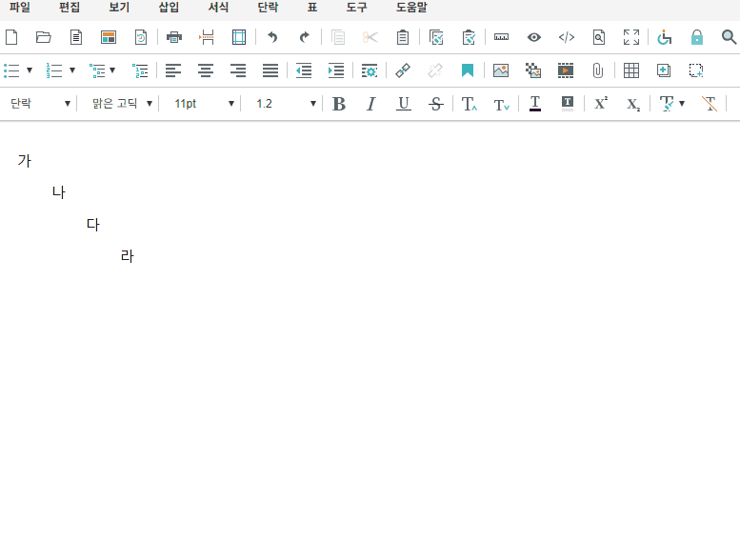Click the increase indent button
The width and height of the screenshot is (740, 560).
(x=336, y=70)
